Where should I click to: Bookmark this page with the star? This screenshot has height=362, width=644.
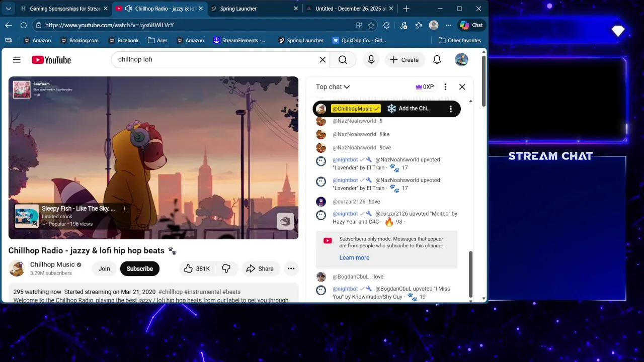pyautogui.click(x=371, y=25)
